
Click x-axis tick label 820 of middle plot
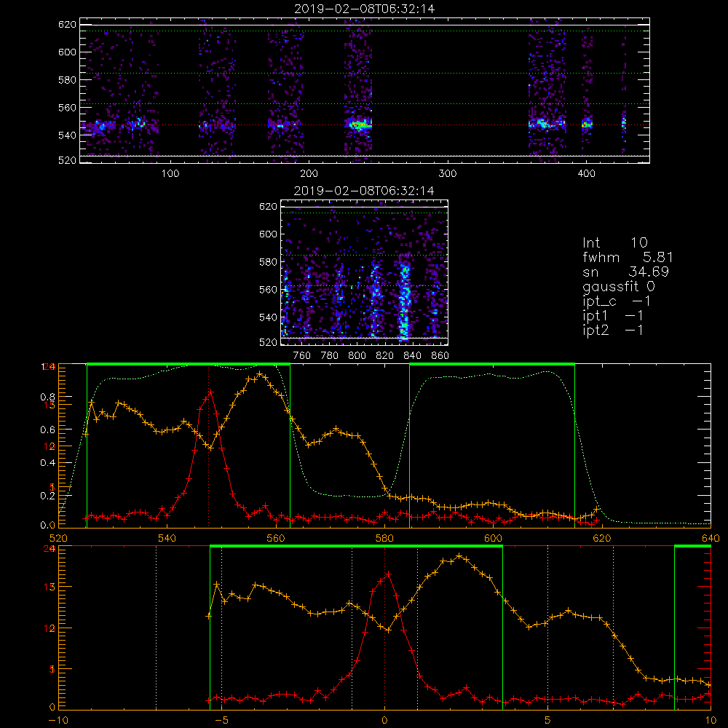[385, 356]
